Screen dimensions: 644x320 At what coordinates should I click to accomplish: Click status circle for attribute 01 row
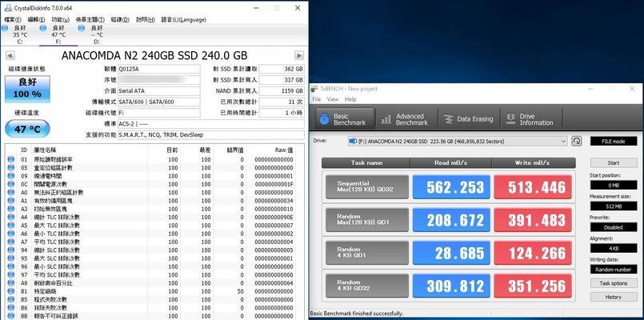pyautogui.click(x=10, y=159)
